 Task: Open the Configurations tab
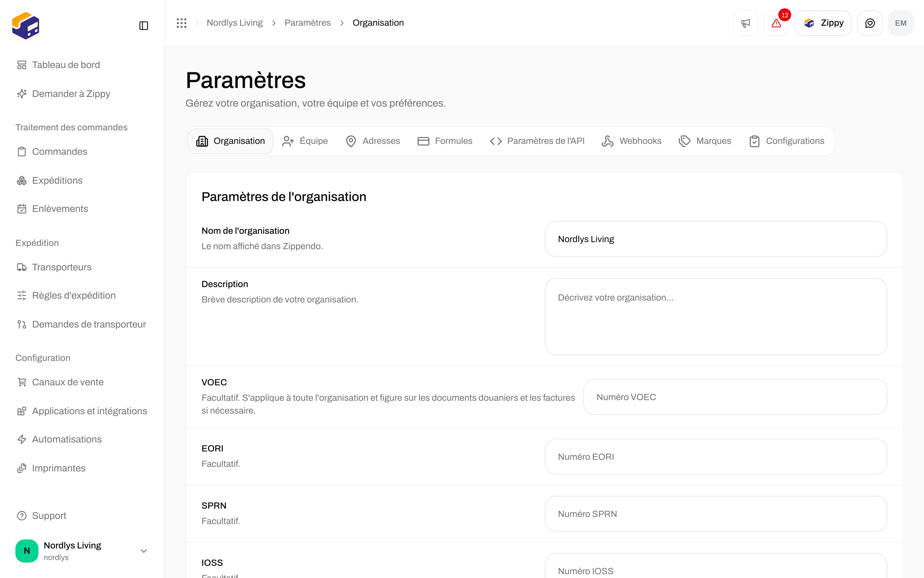point(787,141)
